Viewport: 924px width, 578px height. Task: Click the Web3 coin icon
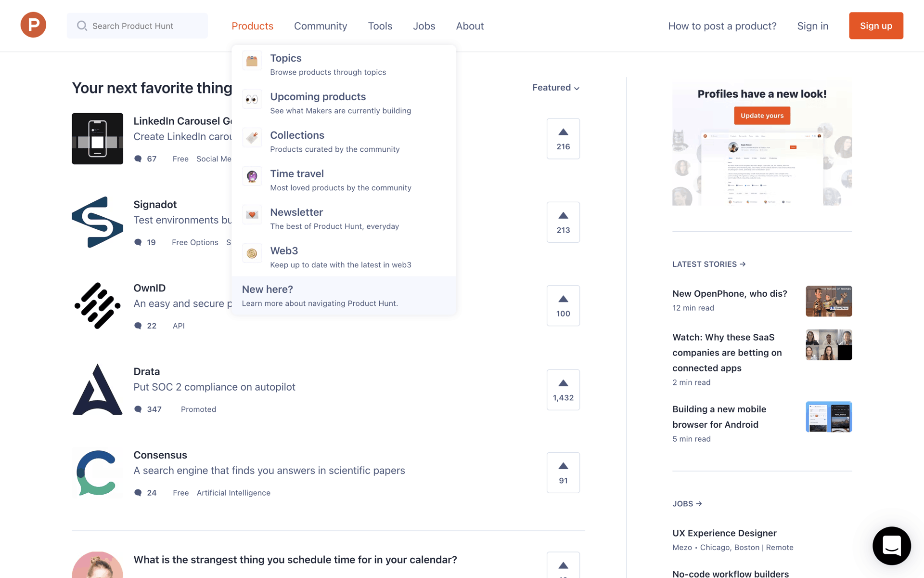(x=252, y=253)
